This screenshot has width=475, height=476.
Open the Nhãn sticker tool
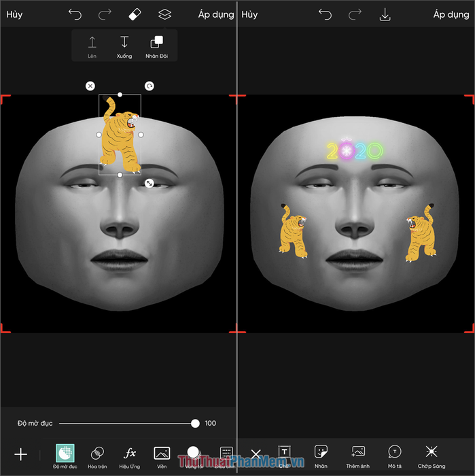point(321,456)
